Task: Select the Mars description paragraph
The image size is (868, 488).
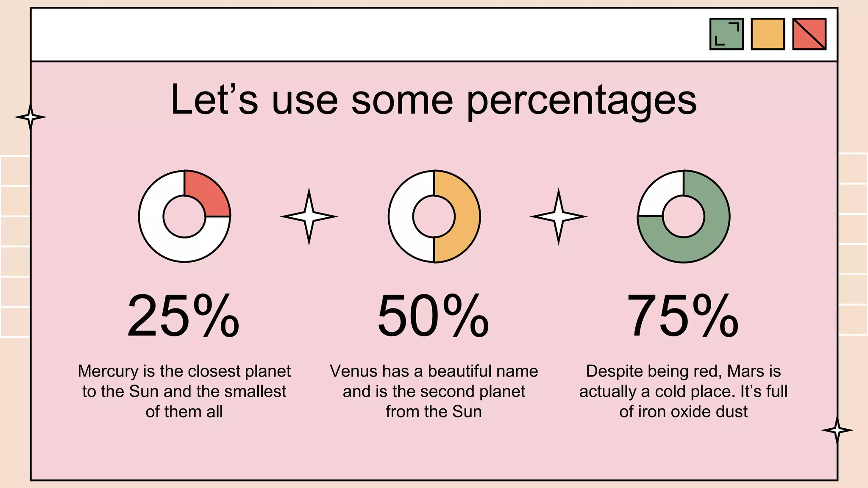Action: 684,391
